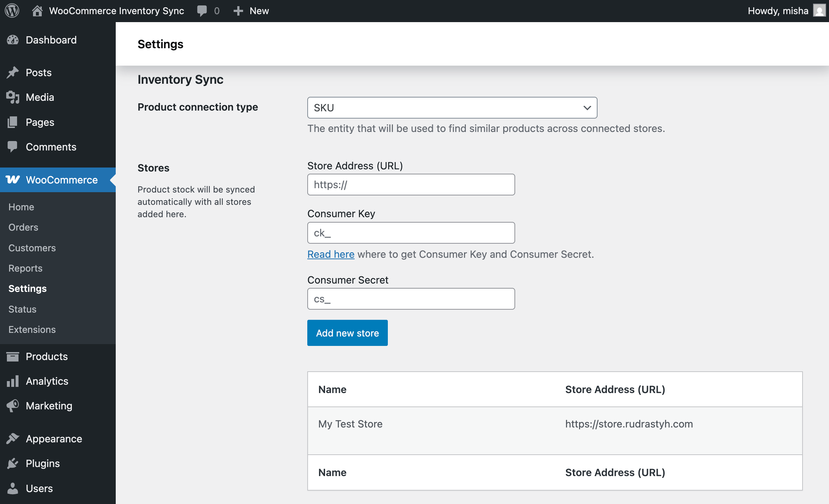
Task: Select the Appearance menu item
Action: [54, 439]
